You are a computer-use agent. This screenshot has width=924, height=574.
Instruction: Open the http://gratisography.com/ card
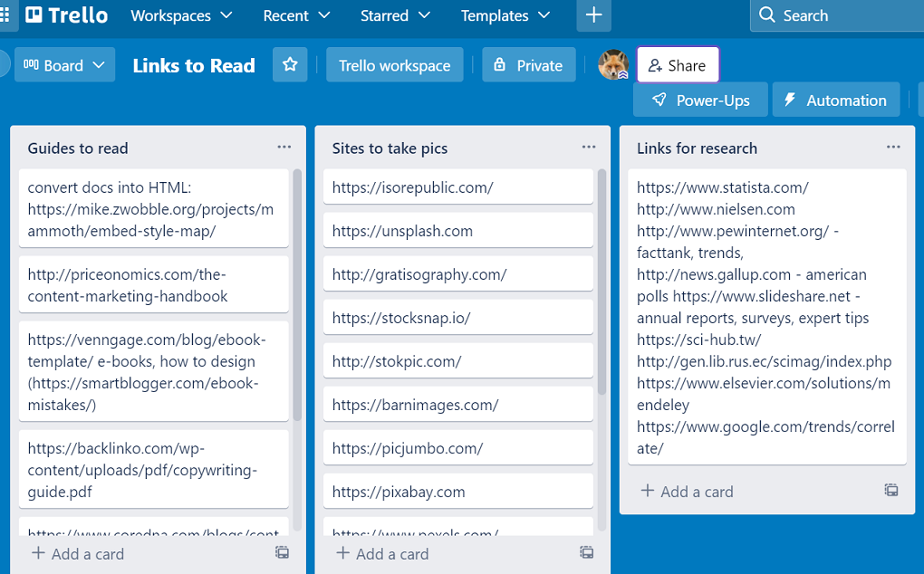tap(457, 273)
